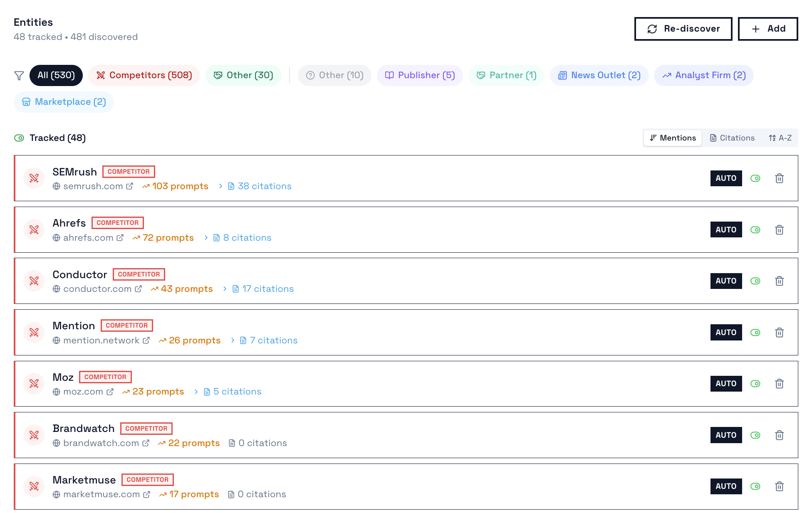This screenshot has height=513, width=812.
Task: Open the 38 citations link for SEMrush
Action: pos(265,186)
